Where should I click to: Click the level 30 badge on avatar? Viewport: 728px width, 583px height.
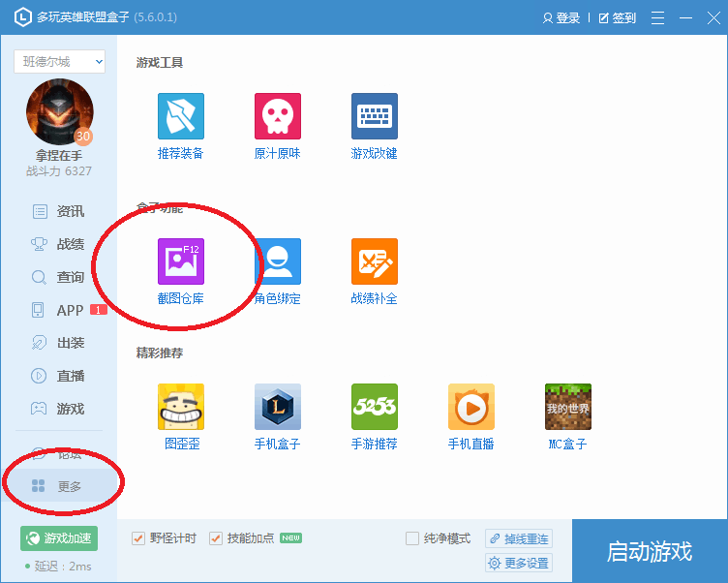click(x=83, y=137)
